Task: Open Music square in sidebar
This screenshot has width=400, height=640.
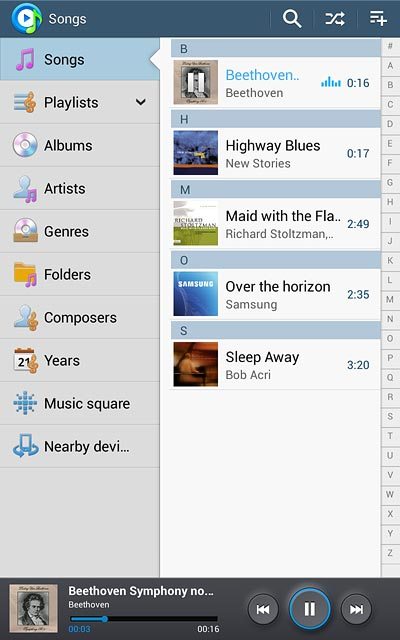Action: [x=80, y=403]
